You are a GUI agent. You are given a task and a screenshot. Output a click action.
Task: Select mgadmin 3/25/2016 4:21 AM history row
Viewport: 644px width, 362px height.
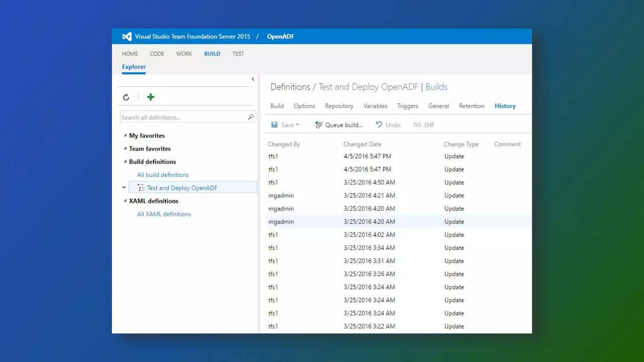369,195
